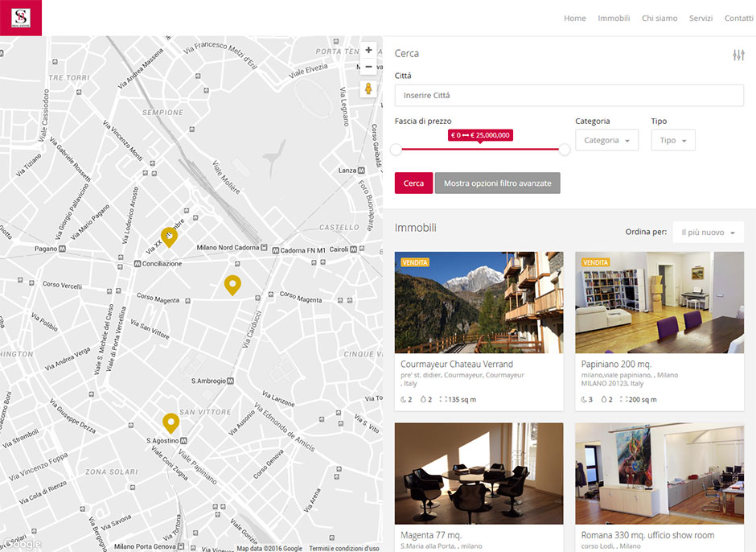The image size is (756, 552).
Task: Click the Google logo on the map
Action: coord(21,544)
